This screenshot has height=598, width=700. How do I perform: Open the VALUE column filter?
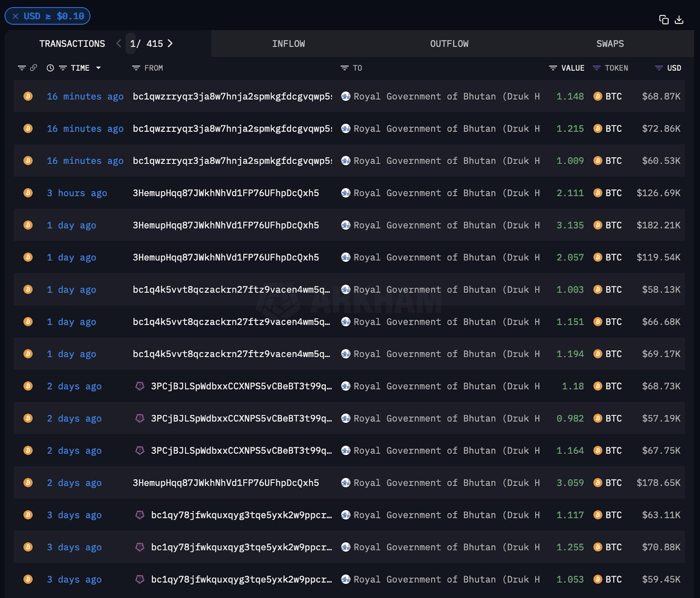tap(553, 68)
